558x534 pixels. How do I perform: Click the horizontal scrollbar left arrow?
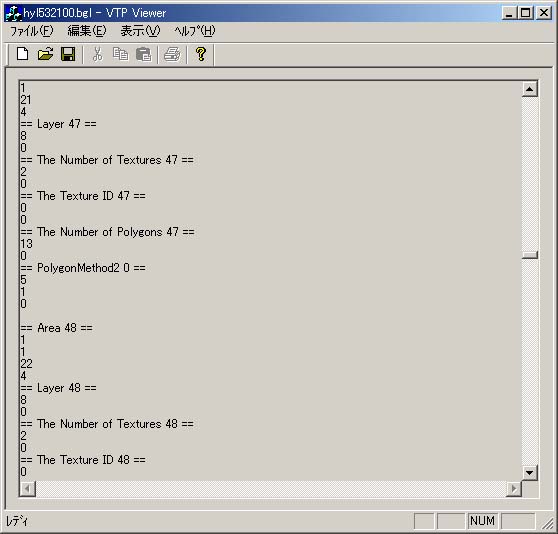click(28, 488)
